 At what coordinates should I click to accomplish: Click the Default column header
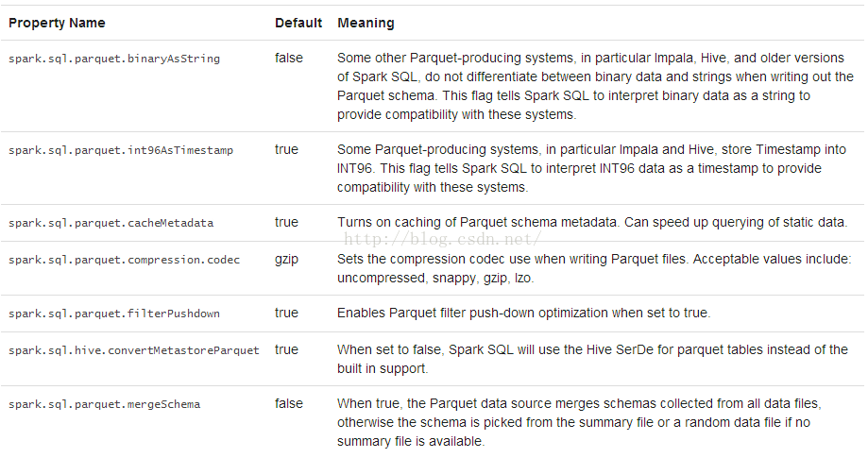point(298,24)
